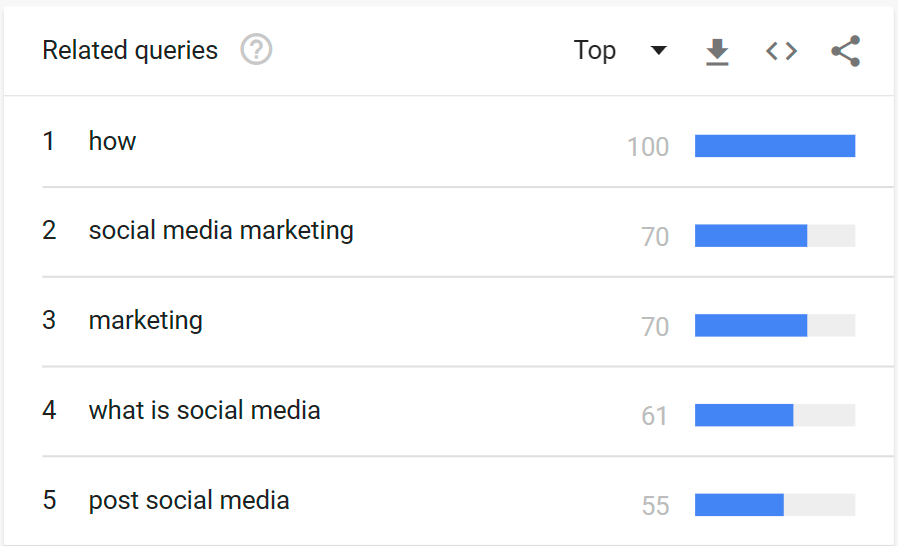The image size is (898, 546).
Task: Click the 'marketing' interest bar
Action: [751, 326]
